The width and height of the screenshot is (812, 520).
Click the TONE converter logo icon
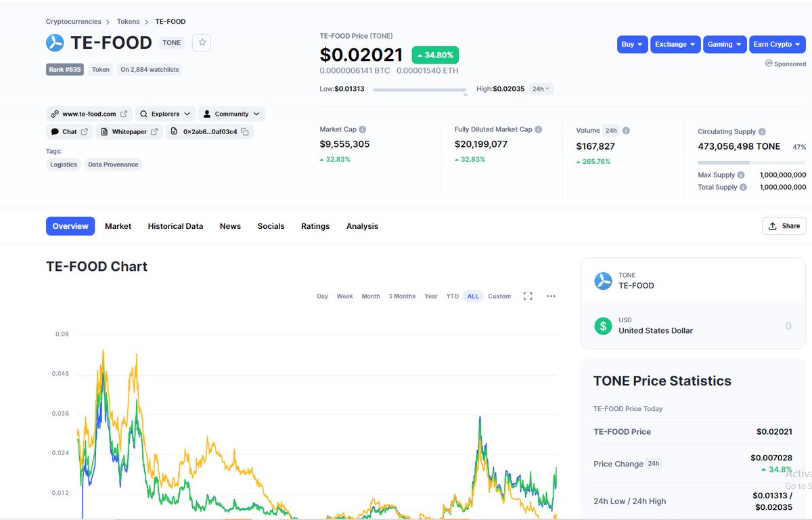pos(603,280)
